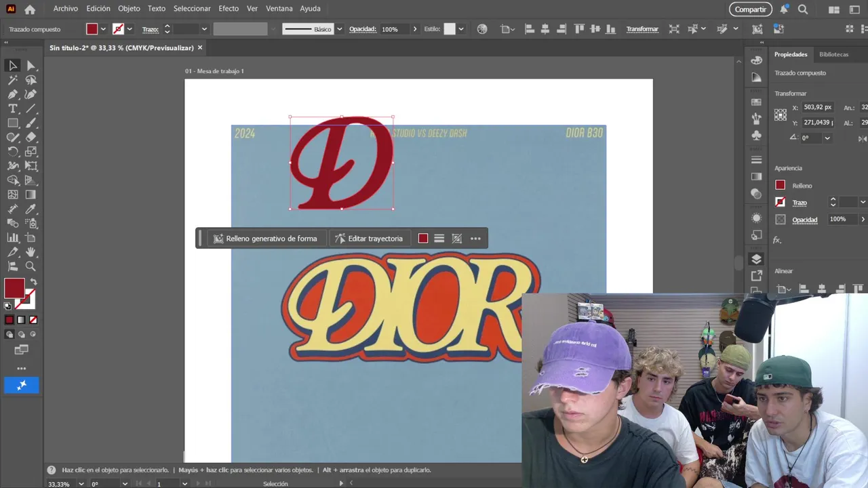The width and height of the screenshot is (868, 488).
Task: Select the Scale tool
Action: (x=31, y=152)
